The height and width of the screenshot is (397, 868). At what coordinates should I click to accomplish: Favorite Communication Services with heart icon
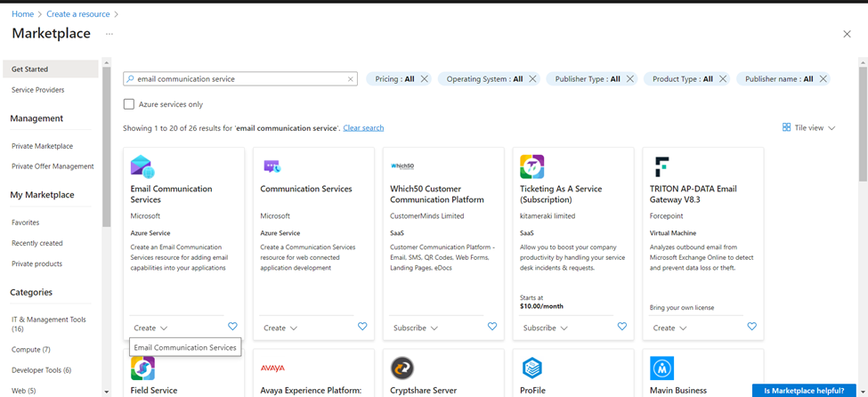pyautogui.click(x=362, y=327)
